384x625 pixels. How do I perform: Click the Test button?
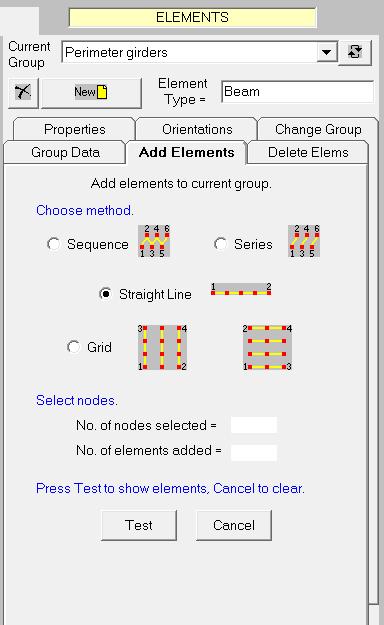[x=139, y=525]
